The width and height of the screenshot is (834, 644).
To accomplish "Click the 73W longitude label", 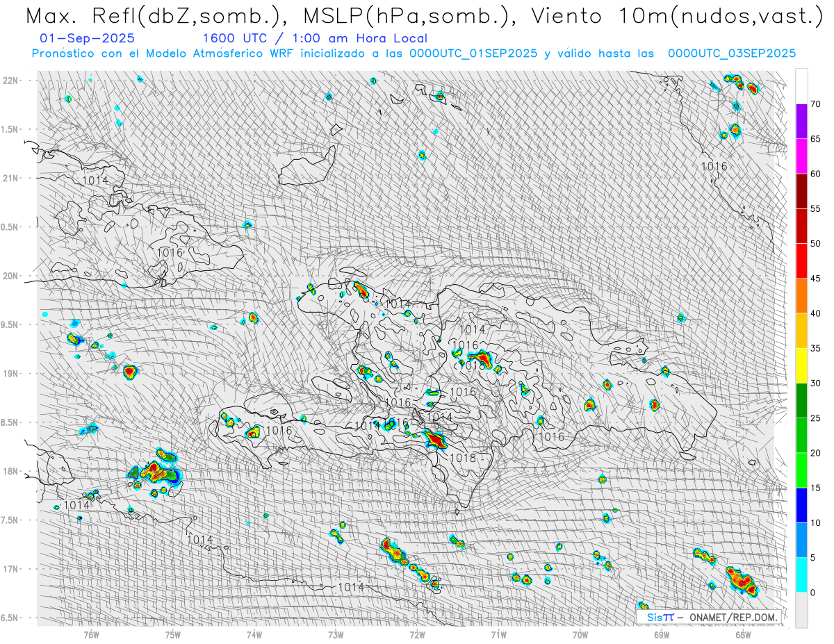I will pos(336,634).
